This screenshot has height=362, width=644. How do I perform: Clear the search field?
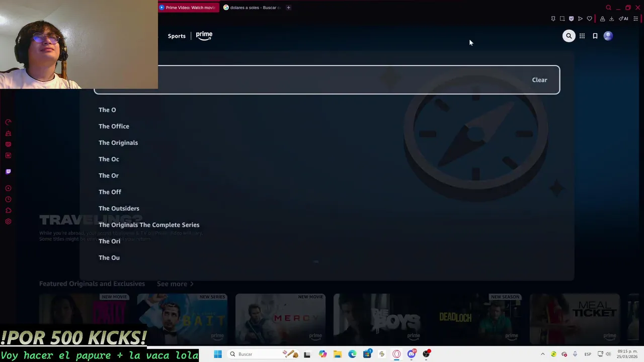pos(539,80)
